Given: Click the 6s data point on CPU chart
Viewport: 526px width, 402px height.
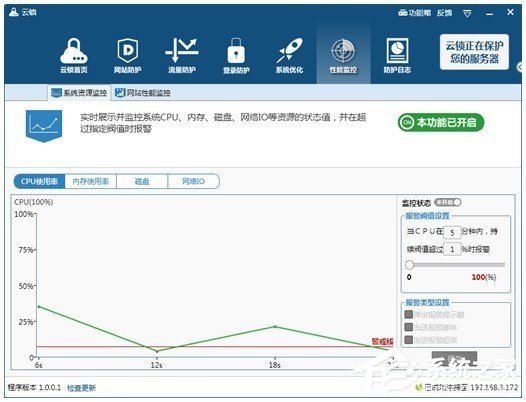Looking at the screenshot, I should (x=39, y=306).
